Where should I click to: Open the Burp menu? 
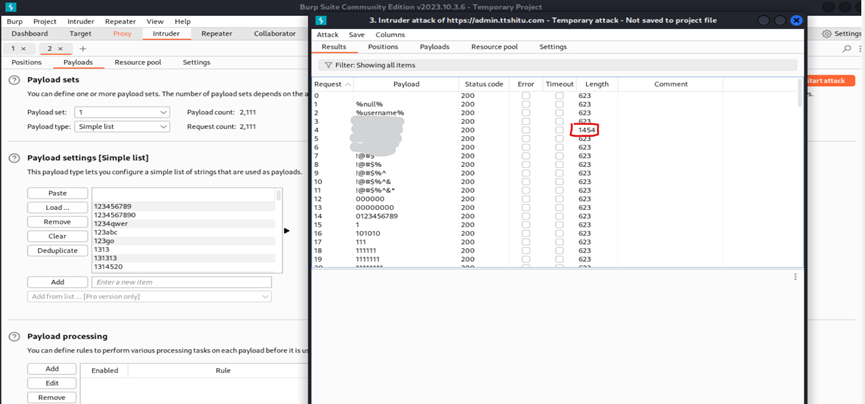click(15, 22)
